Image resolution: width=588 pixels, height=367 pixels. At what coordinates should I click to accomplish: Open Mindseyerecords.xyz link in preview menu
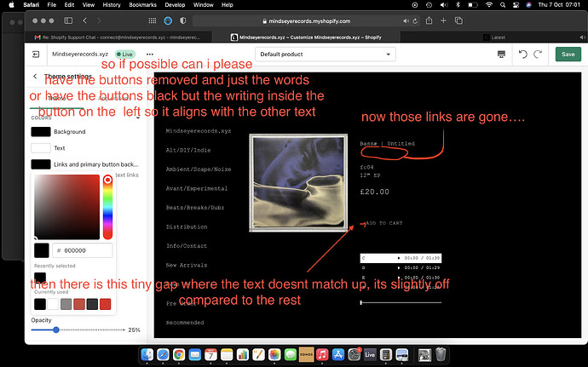point(199,131)
